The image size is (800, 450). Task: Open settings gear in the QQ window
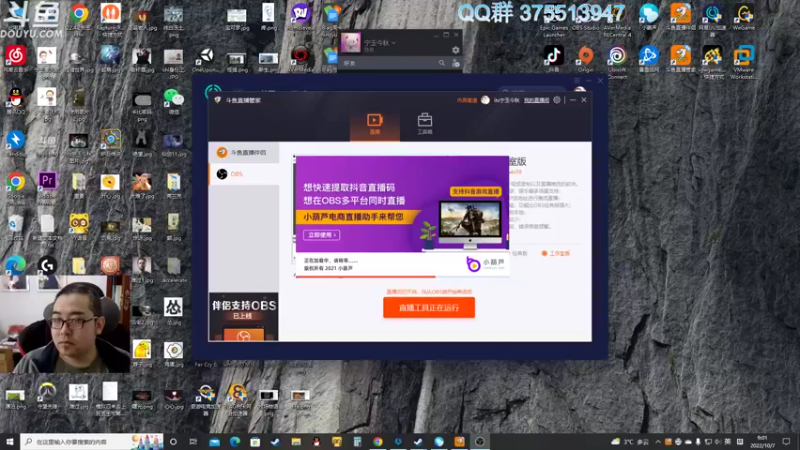(x=456, y=50)
